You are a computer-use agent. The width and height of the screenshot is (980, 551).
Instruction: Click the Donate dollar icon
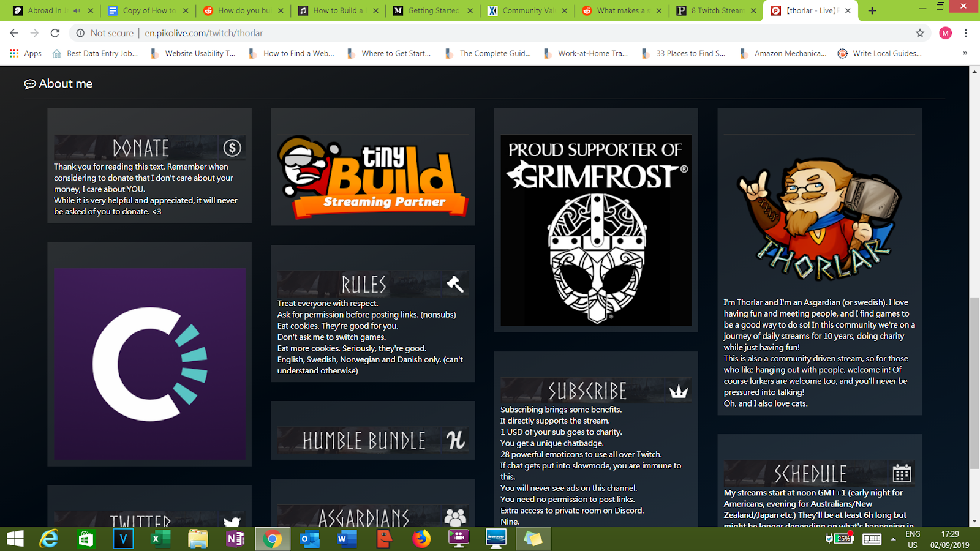click(x=232, y=148)
